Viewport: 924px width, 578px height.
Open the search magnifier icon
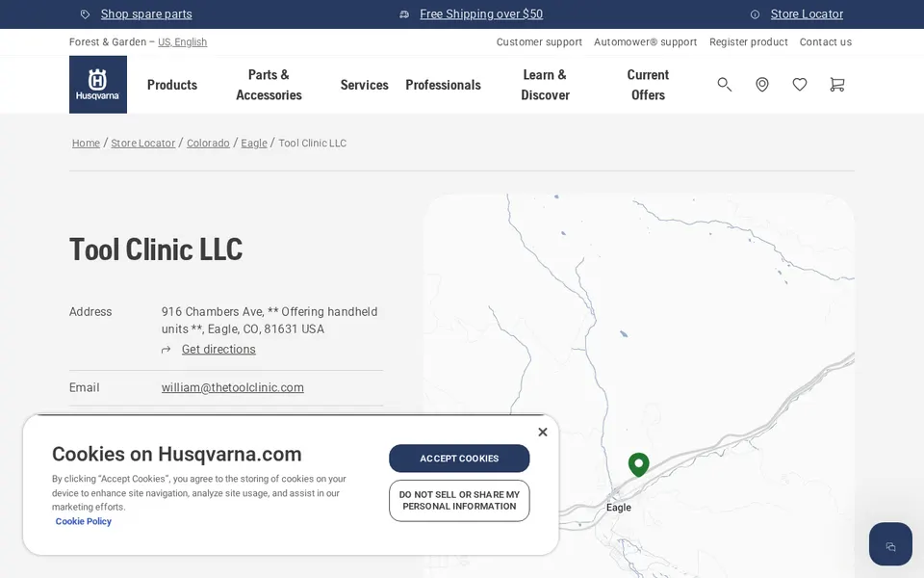point(724,85)
